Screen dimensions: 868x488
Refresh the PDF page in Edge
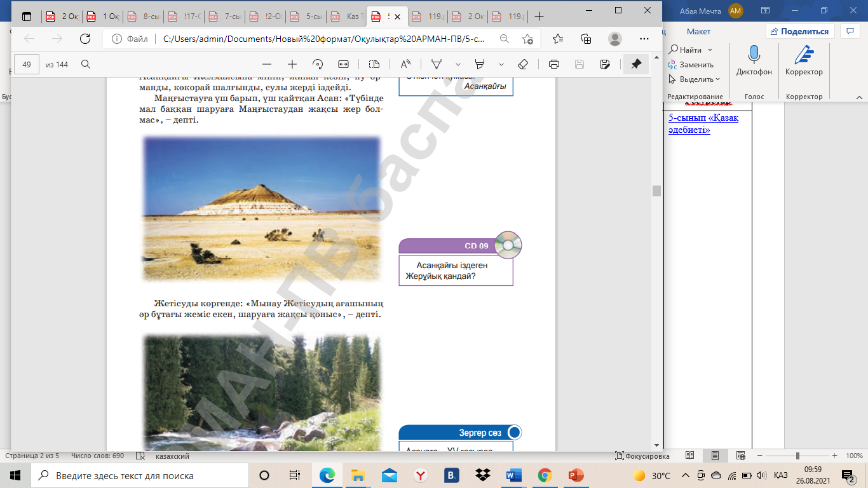85,39
